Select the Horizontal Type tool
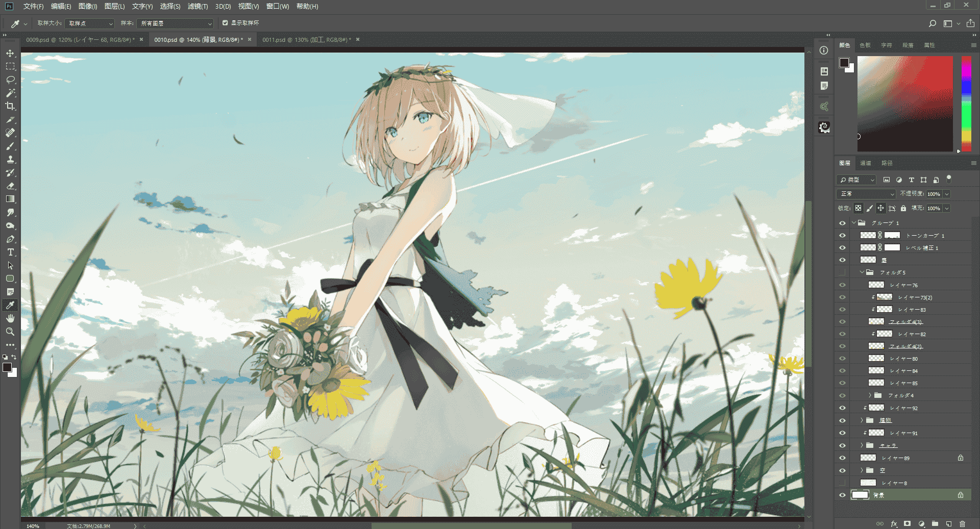Viewport: 980px width, 529px height. tap(10, 252)
